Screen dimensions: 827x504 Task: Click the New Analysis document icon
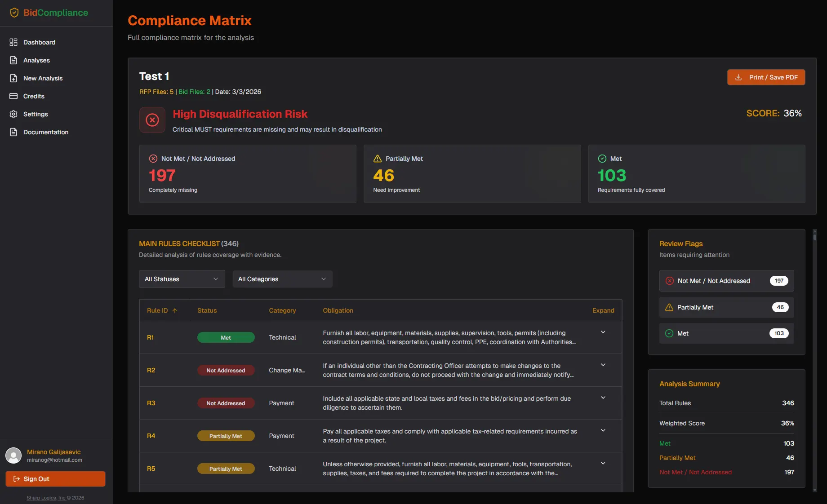13,78
